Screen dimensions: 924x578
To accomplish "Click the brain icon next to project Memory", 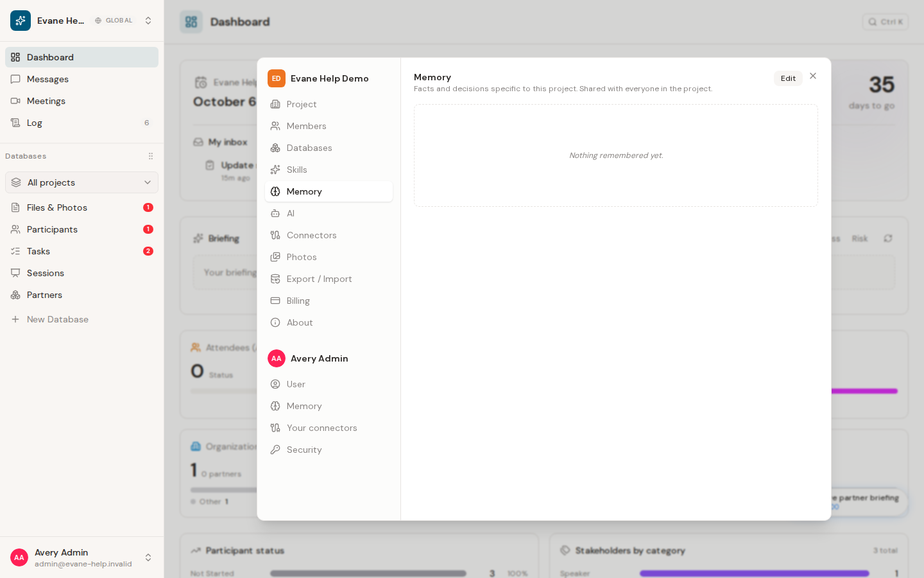I will 275,191.
